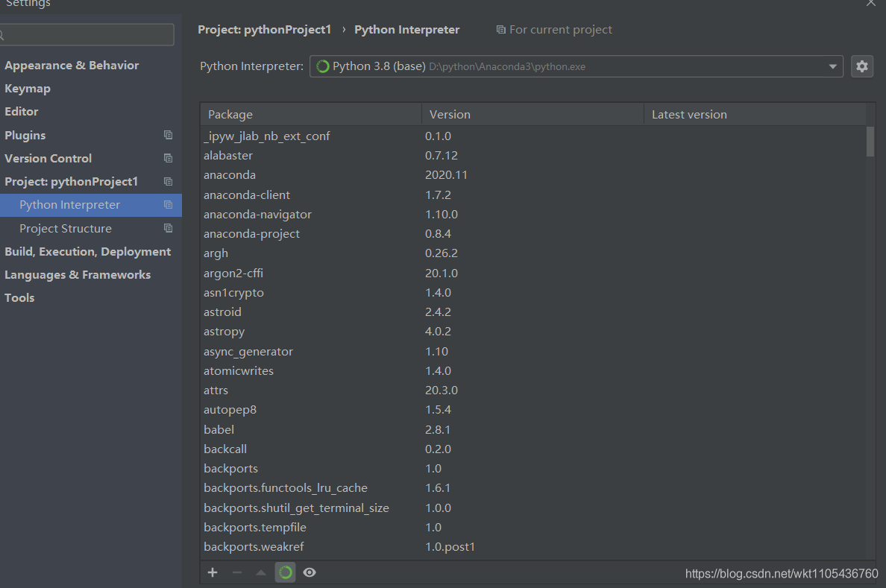Expand Build, Execution, Deployment section
This screenshot has width=886, height=588.
pyautogui.click(x=87, y=252)
